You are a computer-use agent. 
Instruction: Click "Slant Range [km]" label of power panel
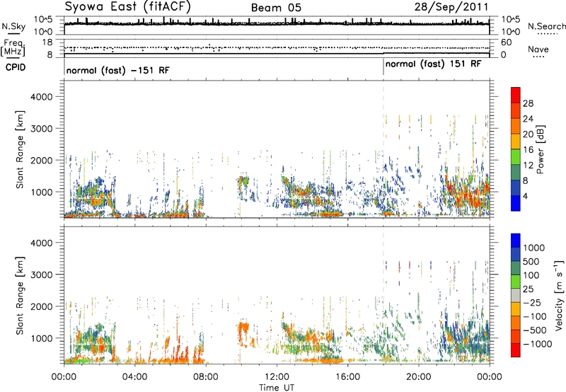click(20, 149)
